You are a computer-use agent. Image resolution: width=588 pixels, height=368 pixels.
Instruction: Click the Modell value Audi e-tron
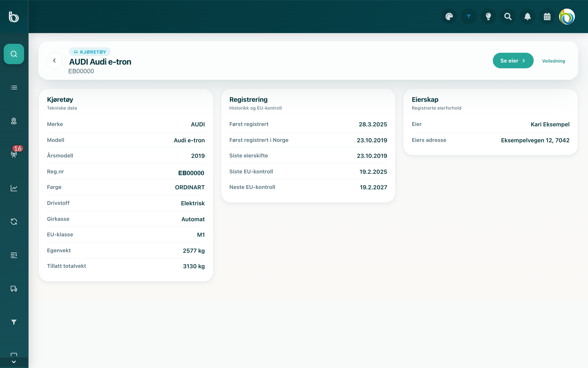click(x=189, y=140)
